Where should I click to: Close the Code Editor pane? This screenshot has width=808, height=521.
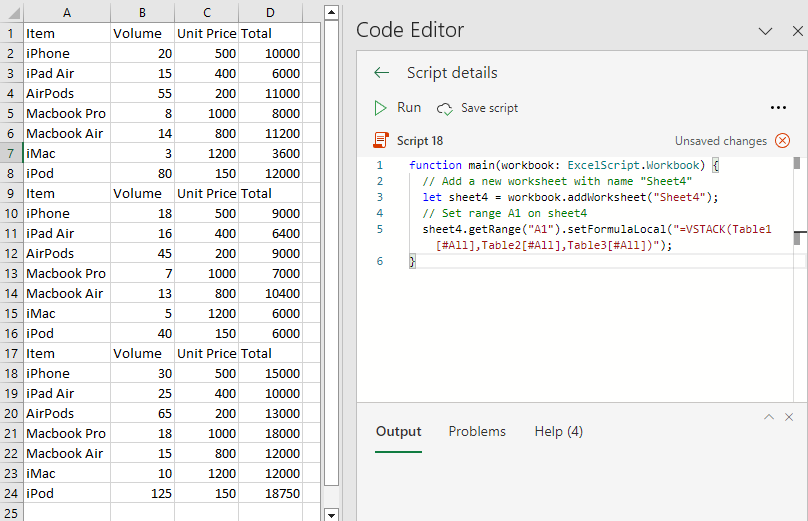797,31
